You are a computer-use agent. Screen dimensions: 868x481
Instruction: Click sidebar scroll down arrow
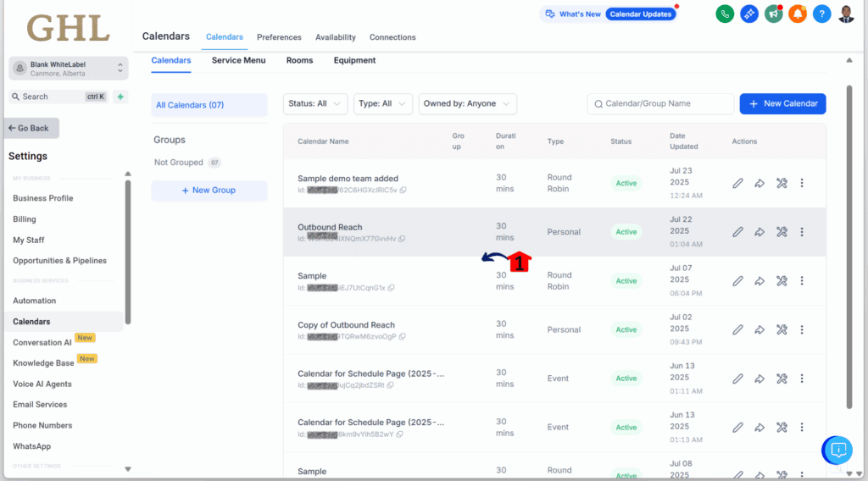click(x=128, y=469)
